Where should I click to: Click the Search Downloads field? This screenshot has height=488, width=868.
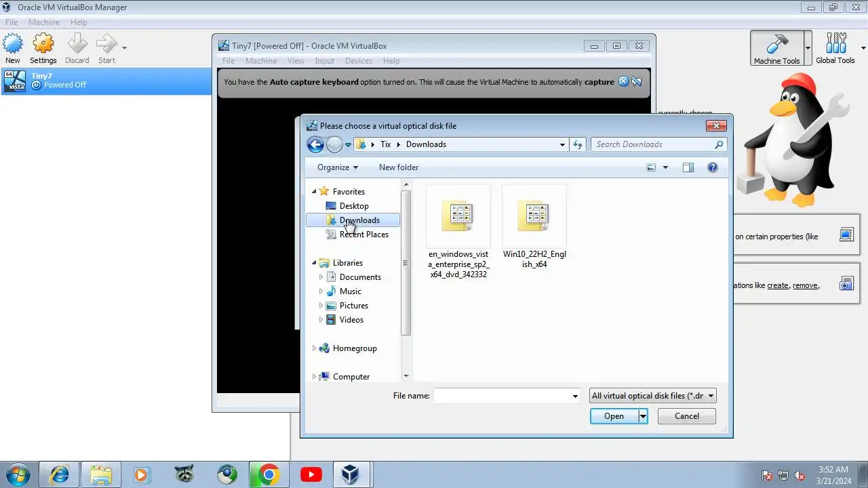click(x=658, y=144)
